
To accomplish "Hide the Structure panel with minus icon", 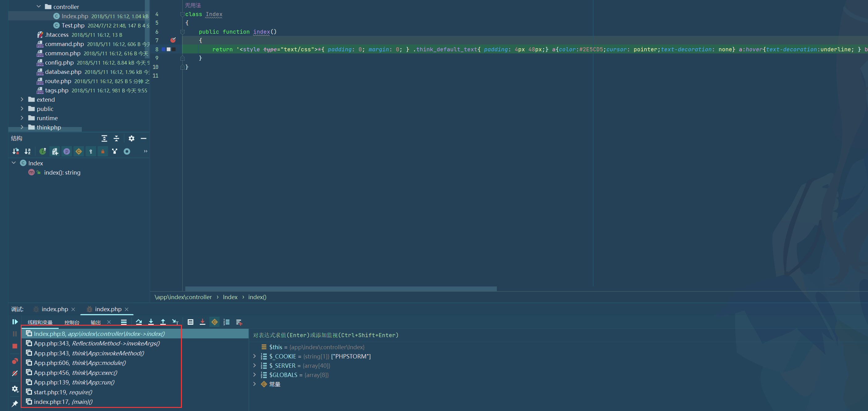I will [x=144, y=138].
